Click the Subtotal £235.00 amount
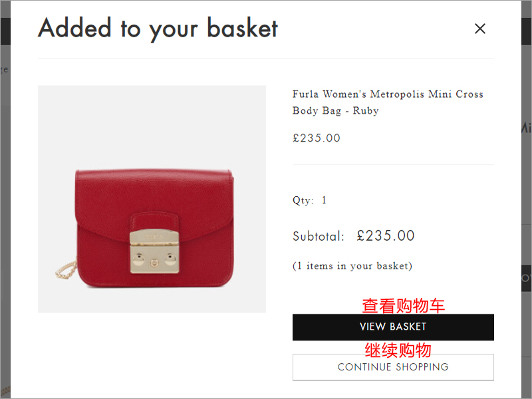Image resolution: width=532 pixels, height=399 pixels. (x=386, y=236)
